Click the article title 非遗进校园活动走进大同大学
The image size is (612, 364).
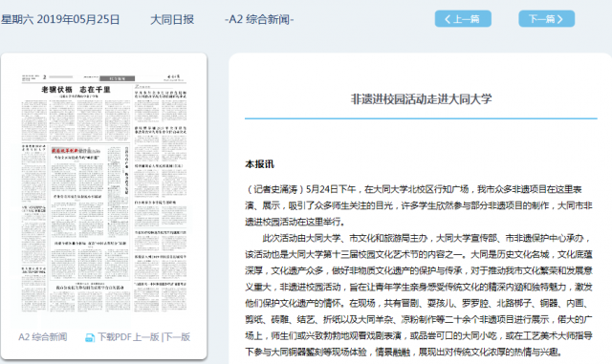pos(421,99)
